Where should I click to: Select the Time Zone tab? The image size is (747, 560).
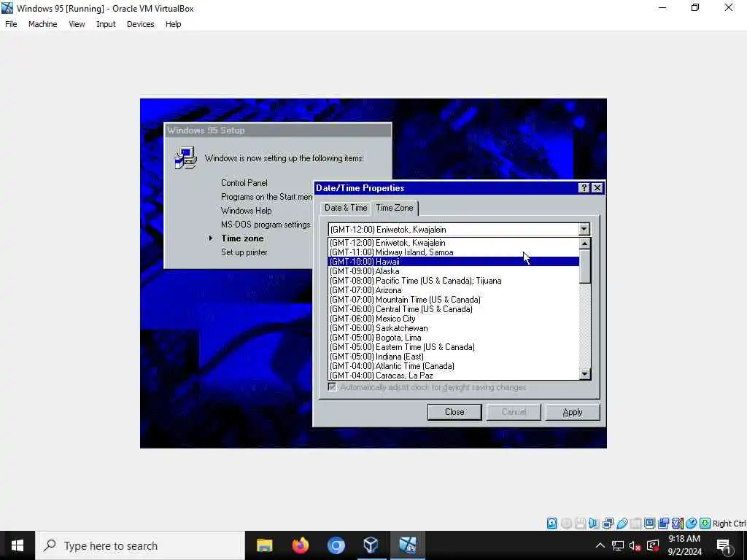pos(395,208)
